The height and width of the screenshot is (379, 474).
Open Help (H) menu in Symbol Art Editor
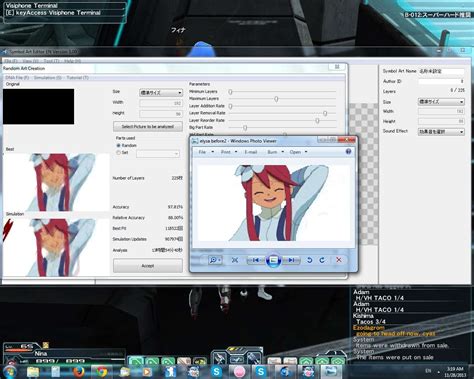coord(72,61)
